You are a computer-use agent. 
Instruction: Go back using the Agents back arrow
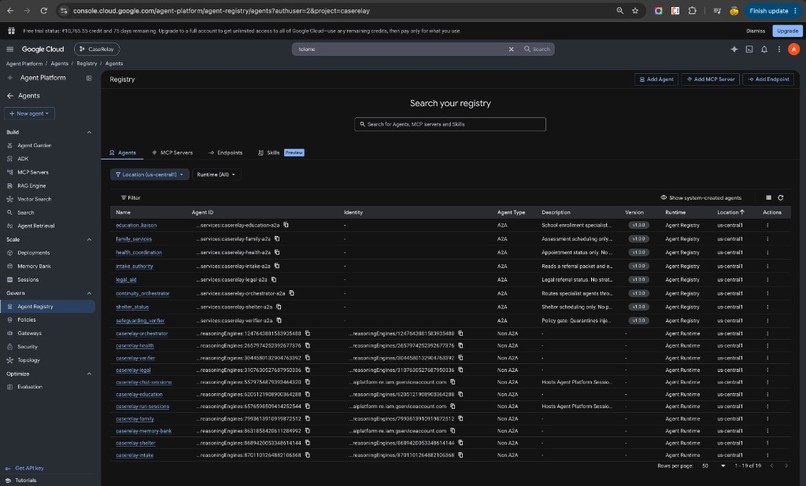pyautogui.click(x=10, y=96)
